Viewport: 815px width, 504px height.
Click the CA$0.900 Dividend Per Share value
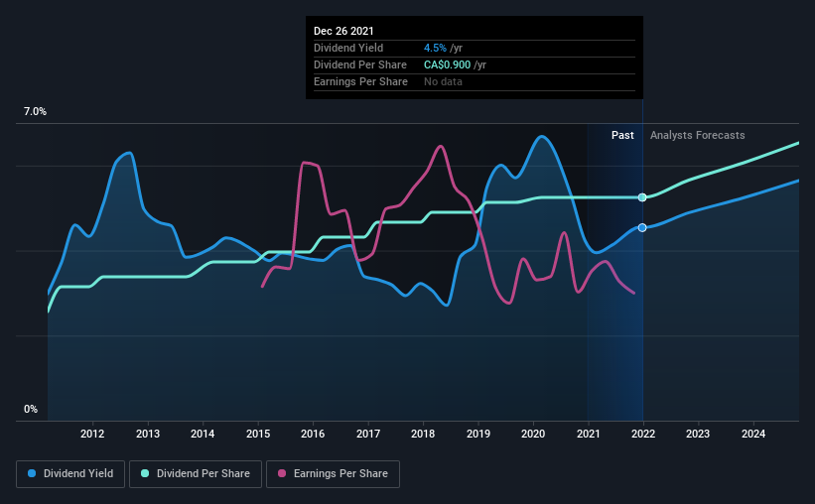(447, 64)
